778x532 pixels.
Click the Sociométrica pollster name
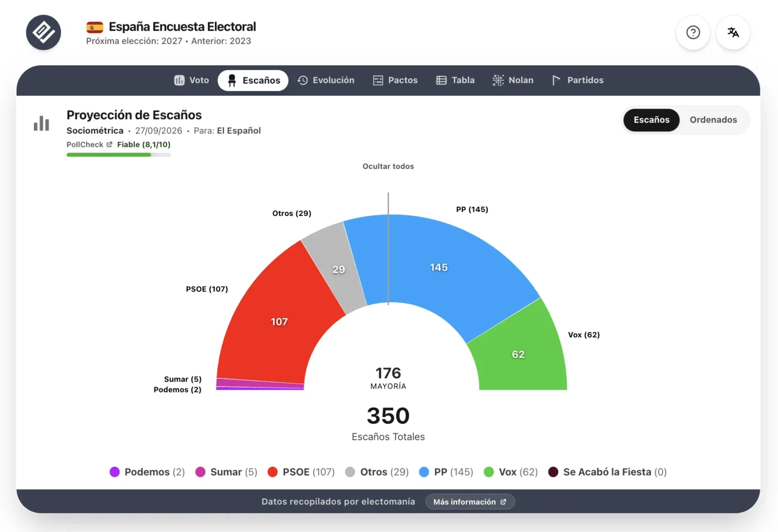click(x=95, y=131)
